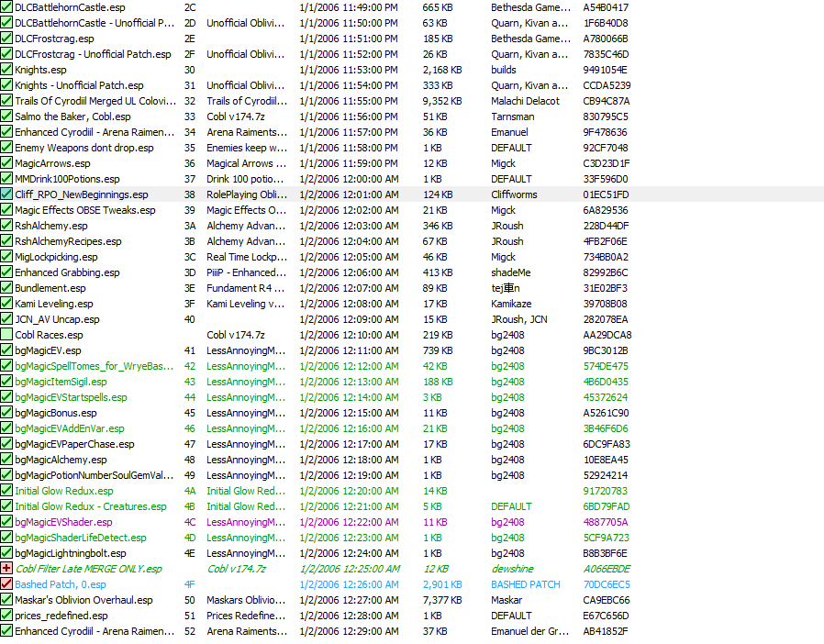
Task: Click bgMagicEVAddEnVar.esp entry
Action: click(70, 428)
